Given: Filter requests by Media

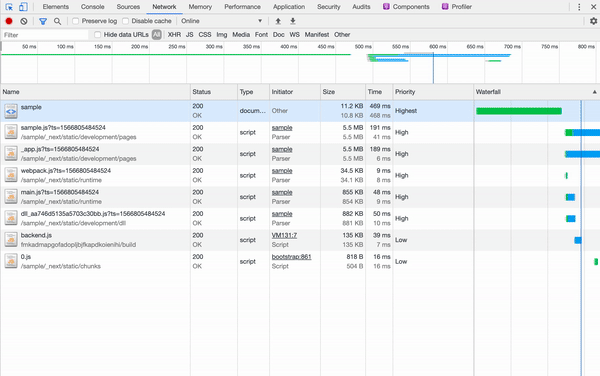Looking at the screenshot, I should click(x=241, y=35).
